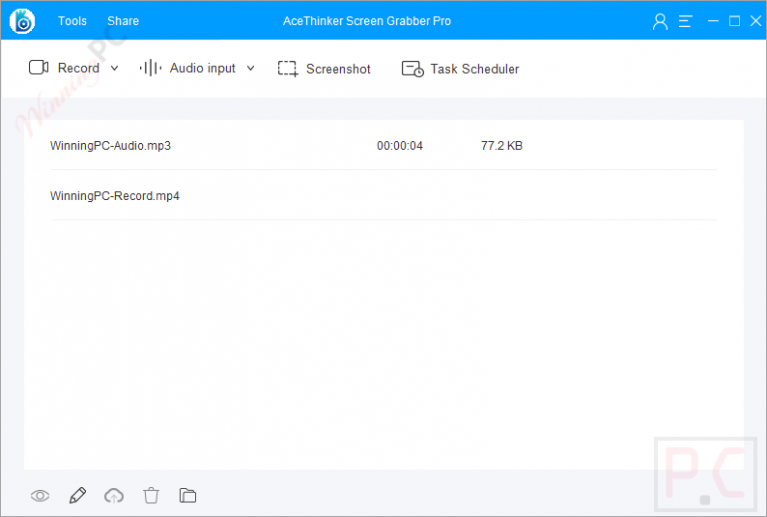Screen dimensions: 767x517
Task: Upload file with the cloud icon
Action: [114, 495]
